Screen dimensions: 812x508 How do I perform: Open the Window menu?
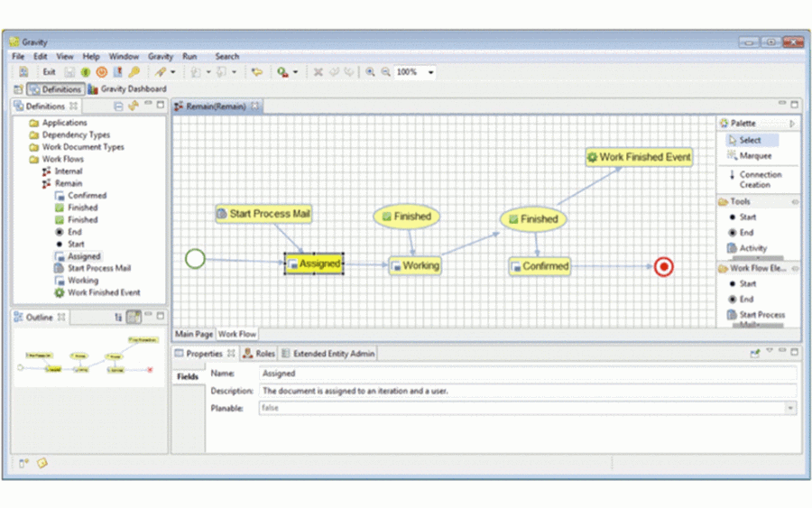click(124, 57)
